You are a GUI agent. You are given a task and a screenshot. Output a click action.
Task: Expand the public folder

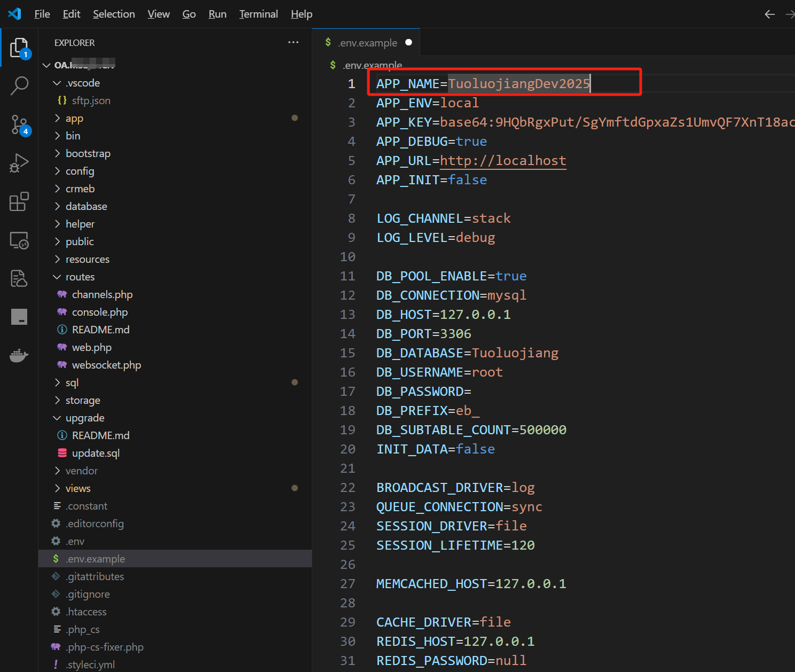(175, 241)
